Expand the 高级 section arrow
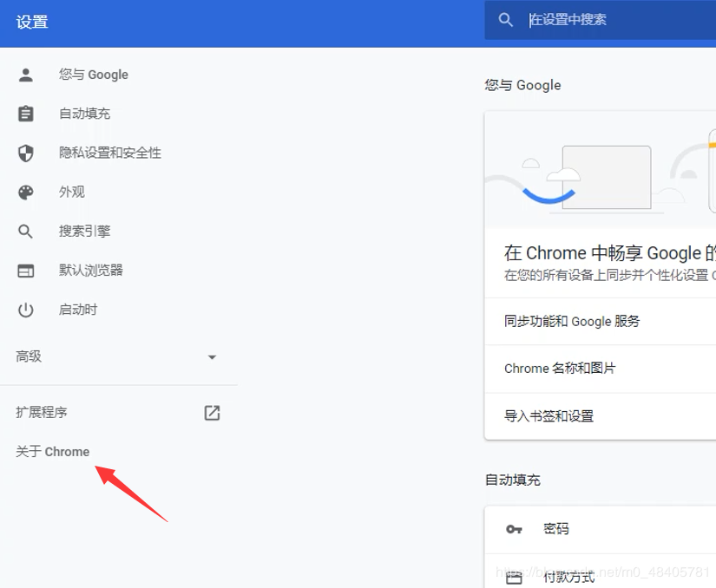The image size is (716, 588). pyautogui.click(x=212, y=357)
